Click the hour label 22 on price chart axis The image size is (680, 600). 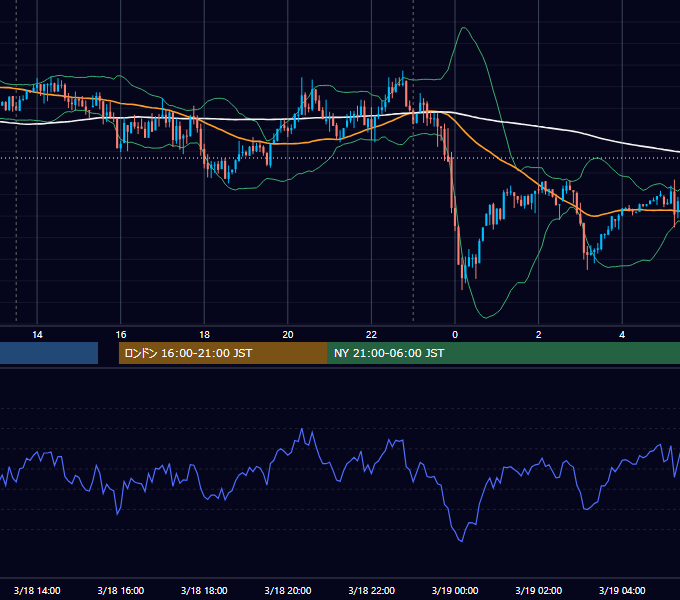point(371,335)
